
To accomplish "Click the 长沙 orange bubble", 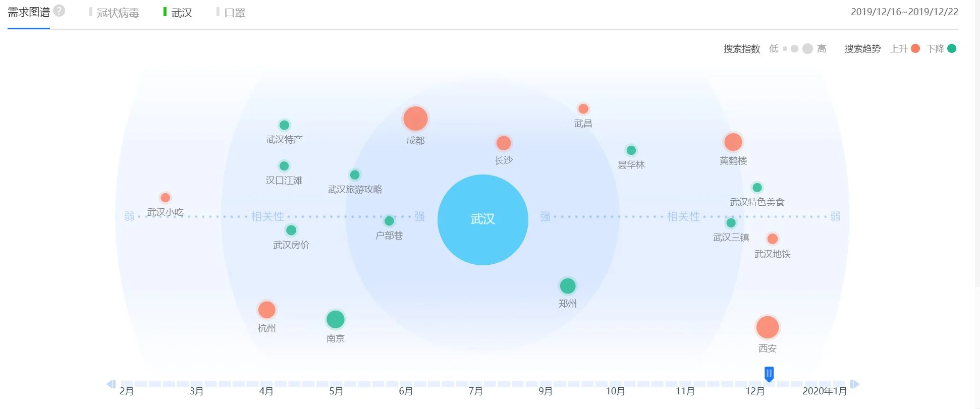I will coord(503,143).
